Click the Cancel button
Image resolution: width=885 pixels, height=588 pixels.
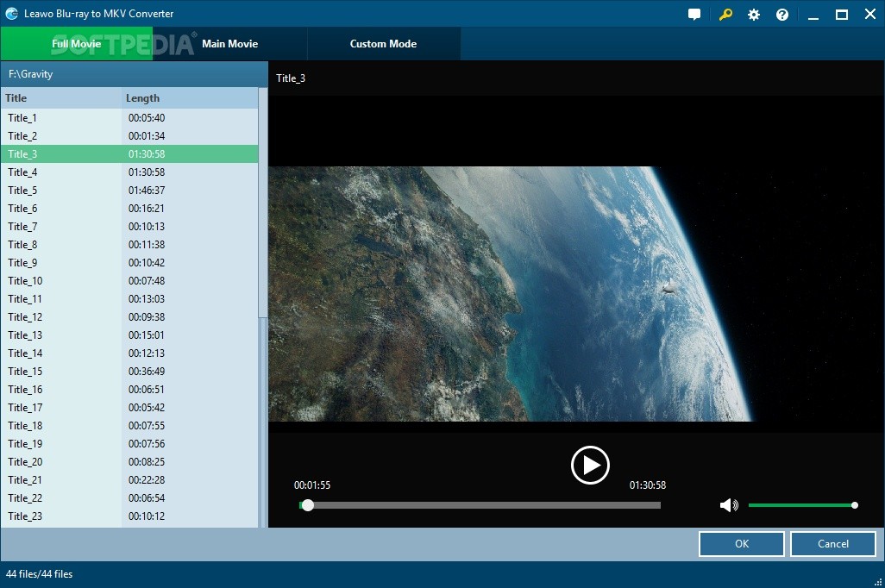tap(833, 543)
